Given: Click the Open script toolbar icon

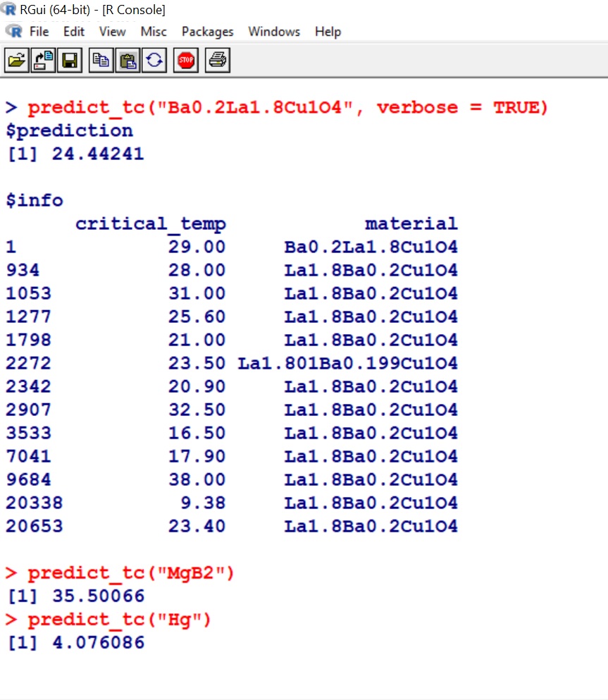Looking at the screenshot, I should point(16,60).
